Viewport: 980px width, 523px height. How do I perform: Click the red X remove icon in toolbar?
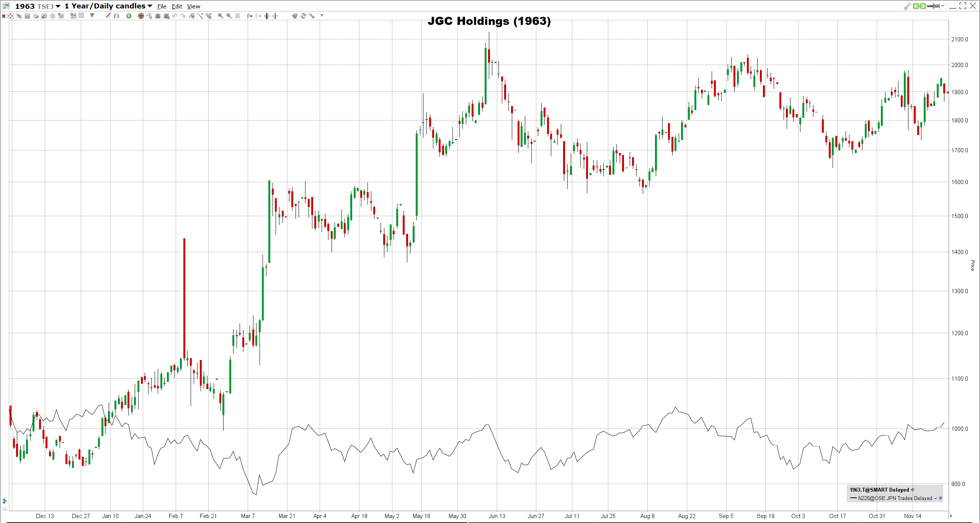4,16
